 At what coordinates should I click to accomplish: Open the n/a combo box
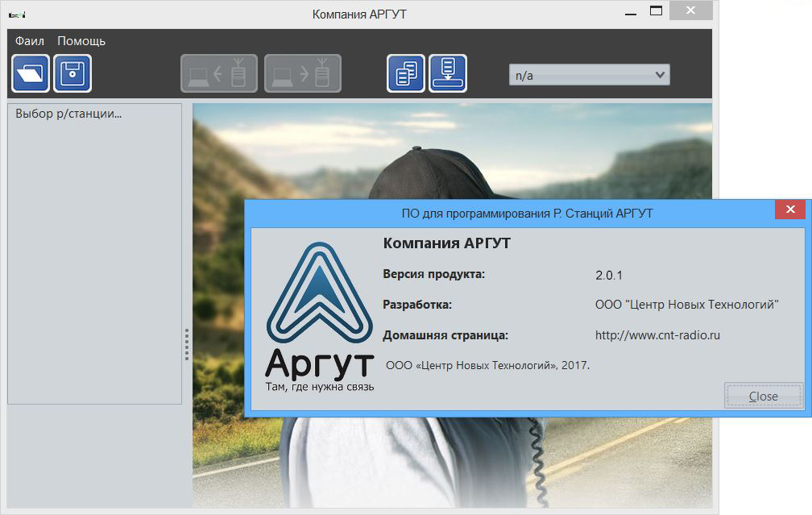click(x=580, y=75)
